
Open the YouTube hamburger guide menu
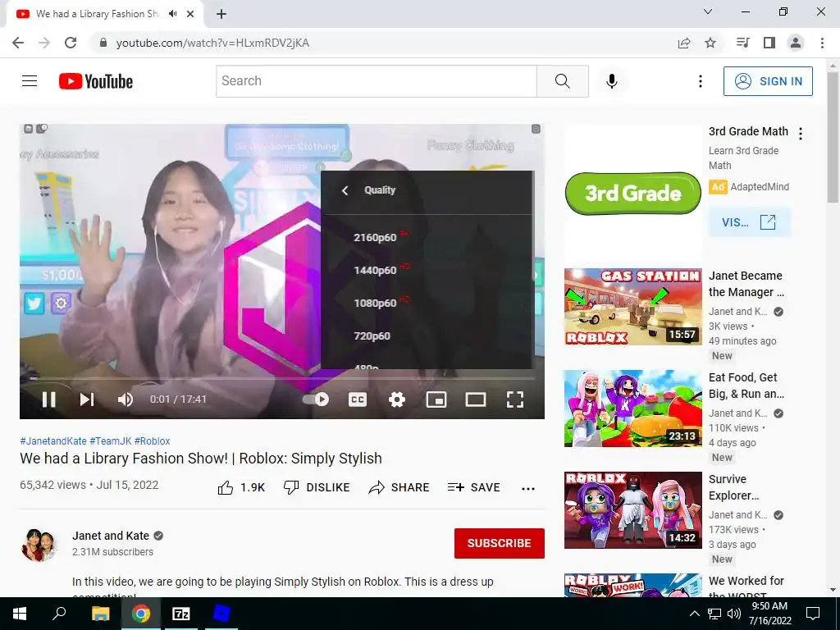click(x=30, y=81)
